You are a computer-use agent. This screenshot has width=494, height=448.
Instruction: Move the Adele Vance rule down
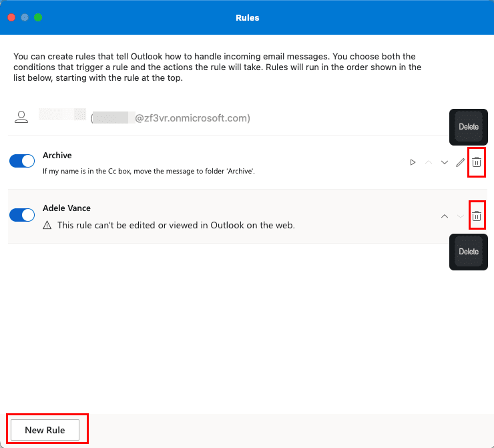[461, 216]
